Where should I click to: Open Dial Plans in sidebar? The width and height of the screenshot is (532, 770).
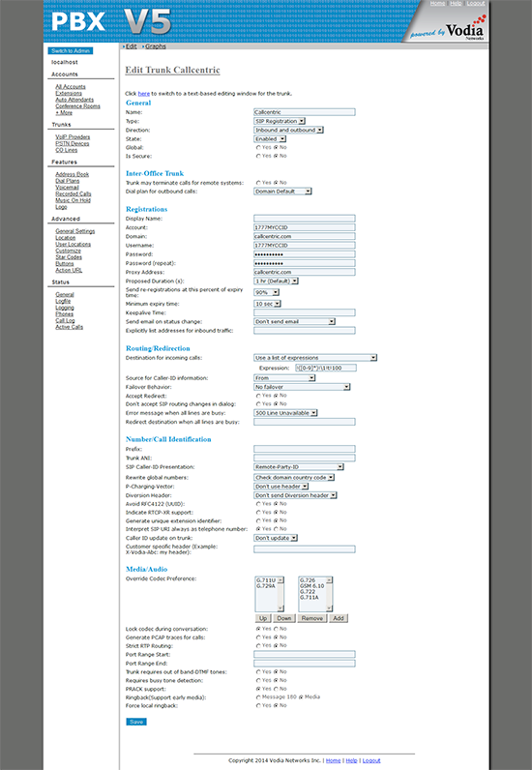tap(68, 181)
